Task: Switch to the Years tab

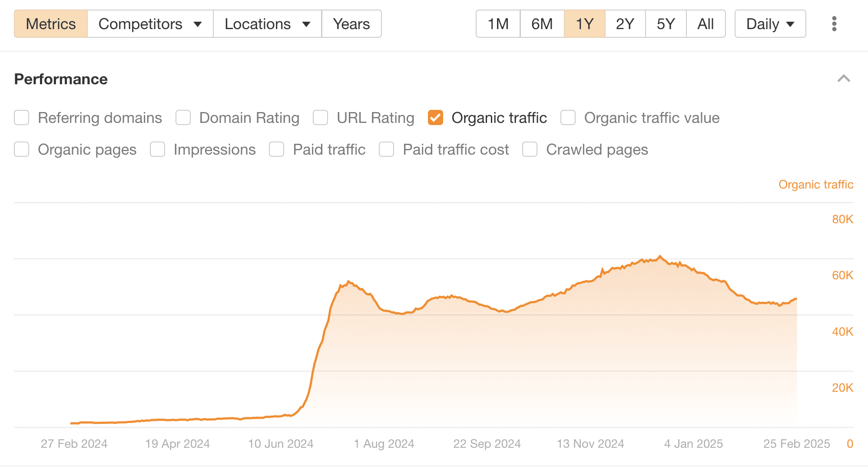Action: click(351, 24)
